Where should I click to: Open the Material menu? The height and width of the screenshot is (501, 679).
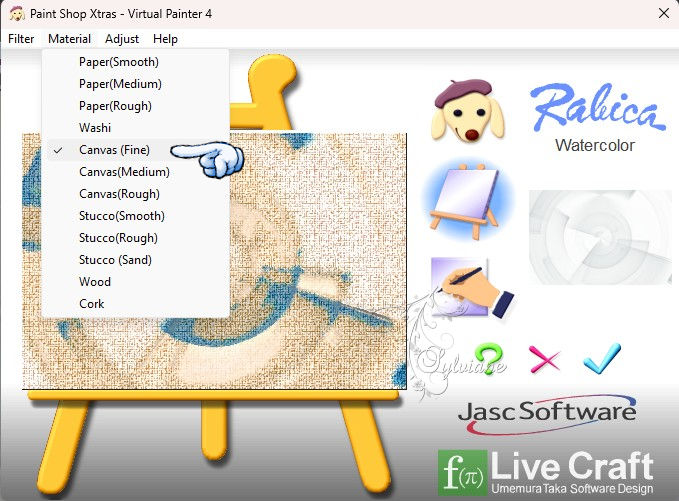pyautogui.click(x=69, y=39)
